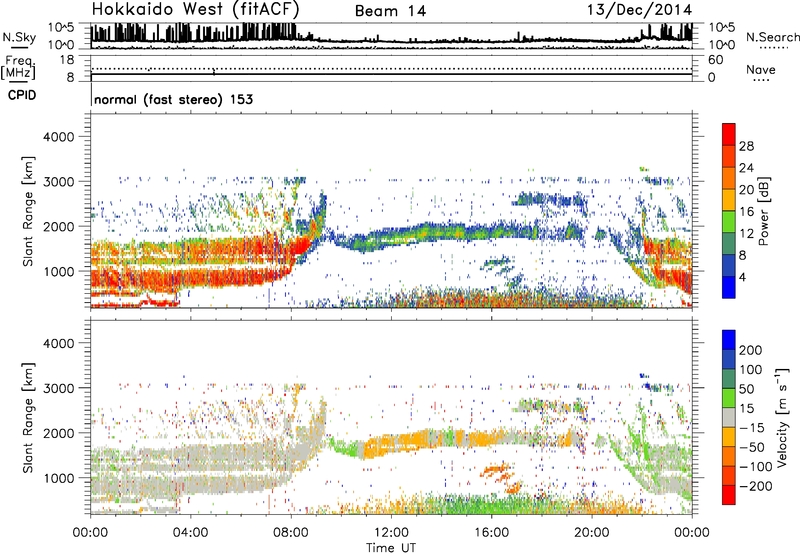The height and width of the screenshot is (554, 800).
Task: Click the '12:00' time tick label
Action: (391, 533)
